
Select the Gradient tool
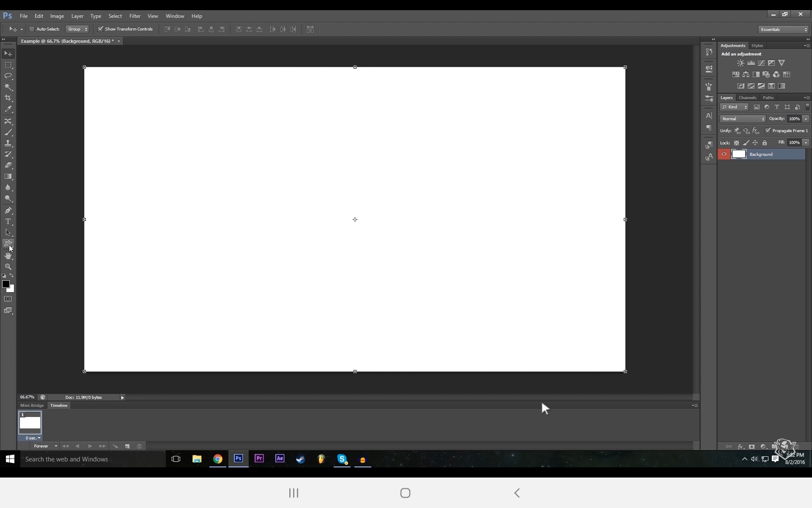8,176
